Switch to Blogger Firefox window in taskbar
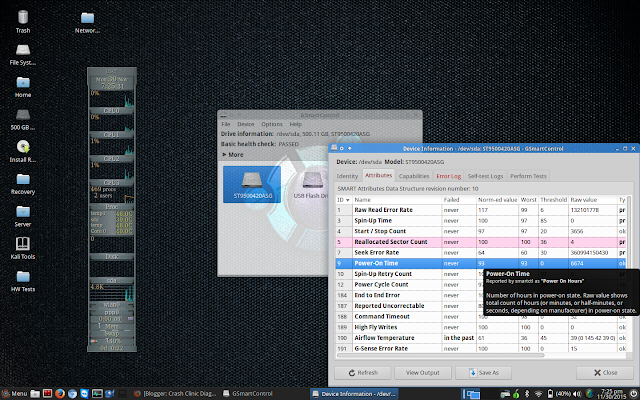The image size is (640, 400). coord(175,394)
